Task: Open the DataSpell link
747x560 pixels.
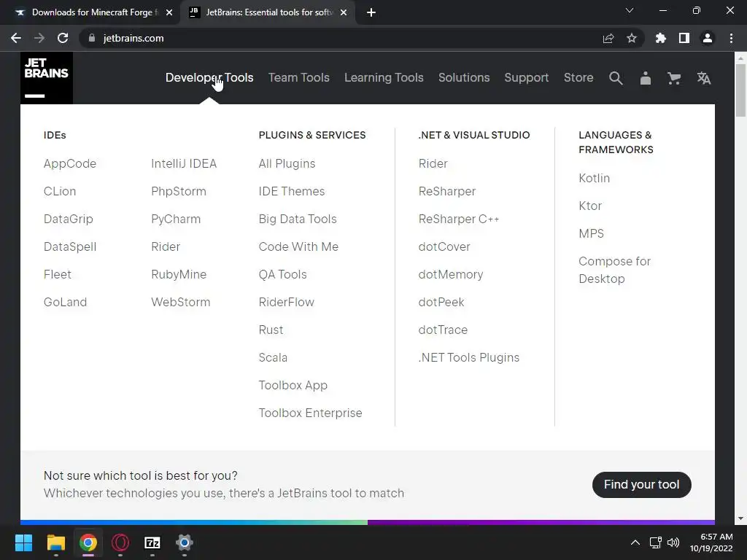Action: (x=70, y=246)
